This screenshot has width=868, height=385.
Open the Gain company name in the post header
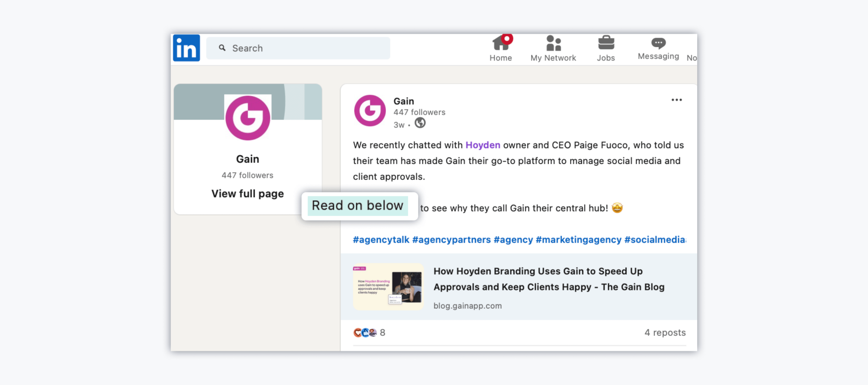click(x=403, y=101)
